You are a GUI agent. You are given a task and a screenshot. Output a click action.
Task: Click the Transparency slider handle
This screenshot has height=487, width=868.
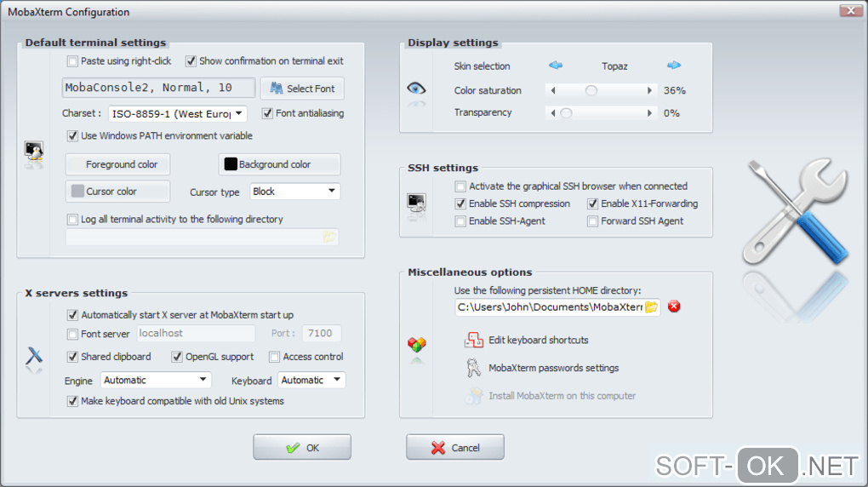[x=566, y=113]
